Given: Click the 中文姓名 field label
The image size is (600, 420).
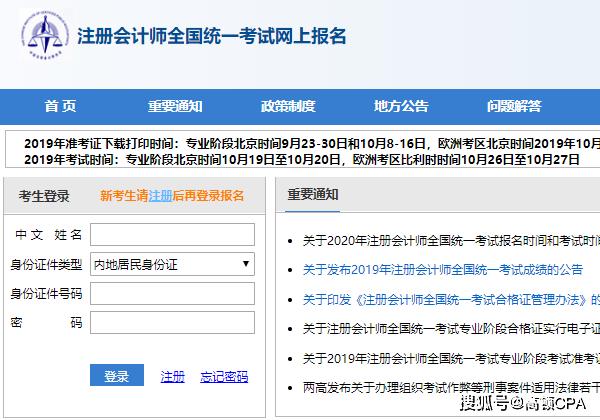Looking at the screenshot, I should point(49,234).
